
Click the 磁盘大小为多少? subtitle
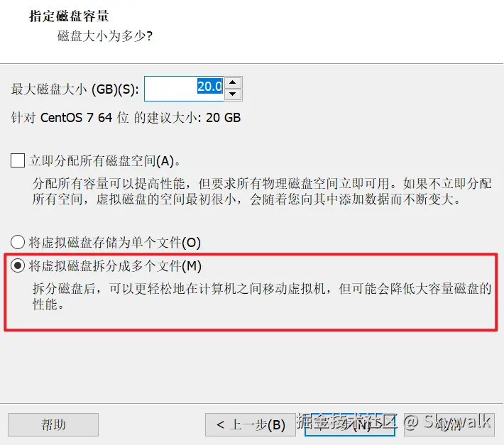tap(105, 35)
